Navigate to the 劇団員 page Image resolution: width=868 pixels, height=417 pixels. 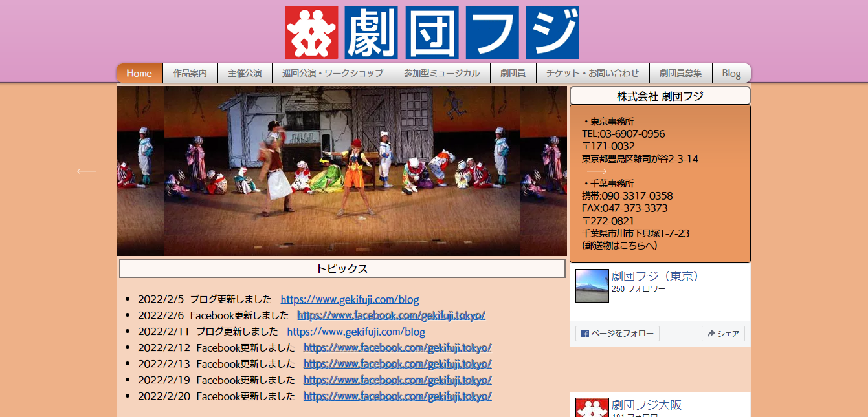pos(513,73)
